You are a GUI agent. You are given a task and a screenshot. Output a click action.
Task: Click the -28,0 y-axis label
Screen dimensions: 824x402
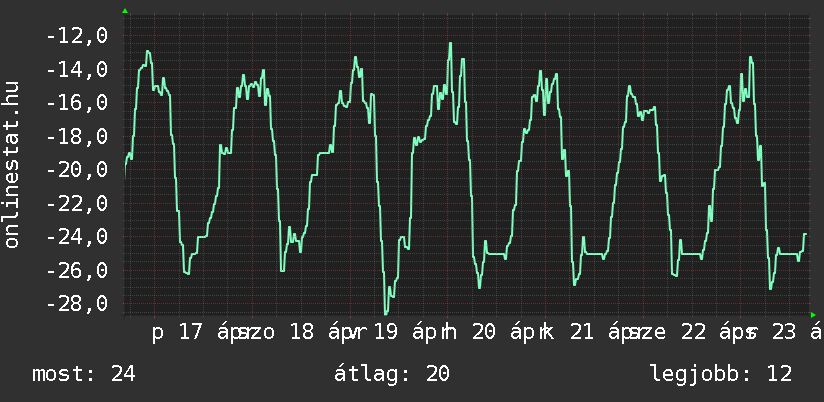[x=77, y=304]
